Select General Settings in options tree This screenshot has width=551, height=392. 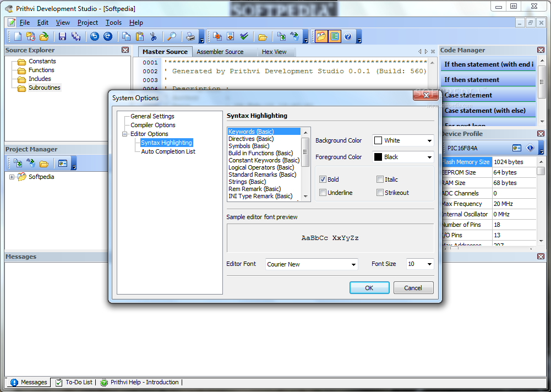pos(152,116)
